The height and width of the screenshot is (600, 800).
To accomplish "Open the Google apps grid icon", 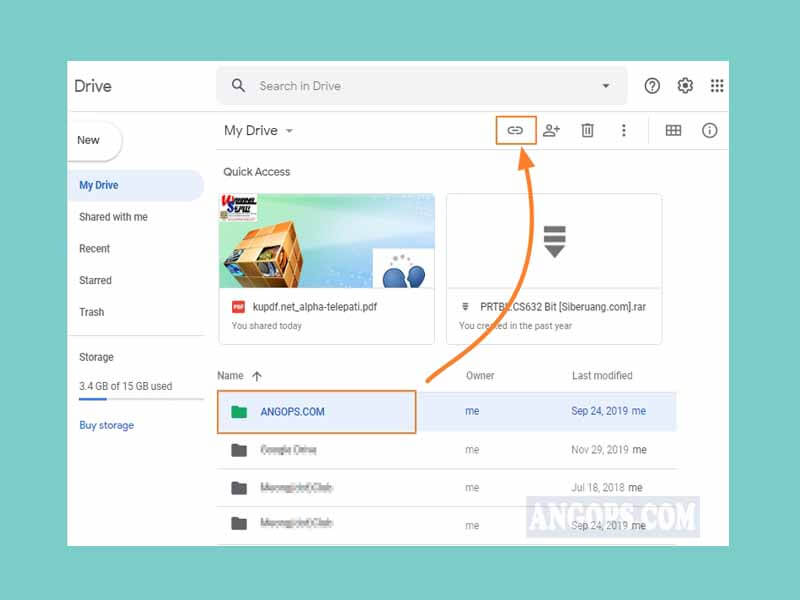I will (x=717, y=86).
